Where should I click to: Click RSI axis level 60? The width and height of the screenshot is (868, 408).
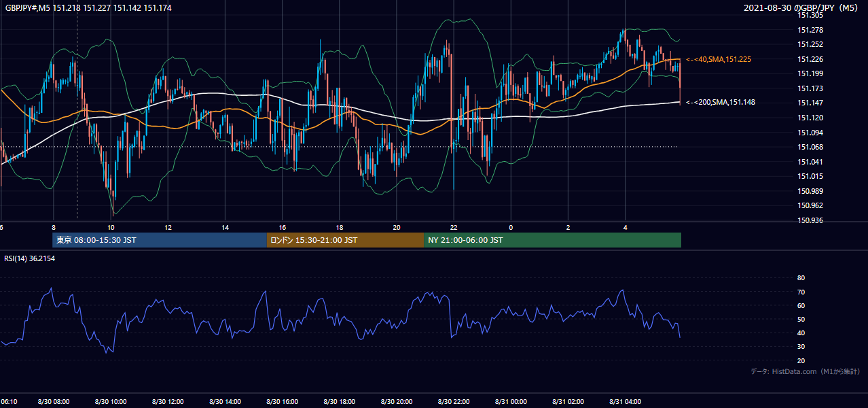[x=801, y=305]
